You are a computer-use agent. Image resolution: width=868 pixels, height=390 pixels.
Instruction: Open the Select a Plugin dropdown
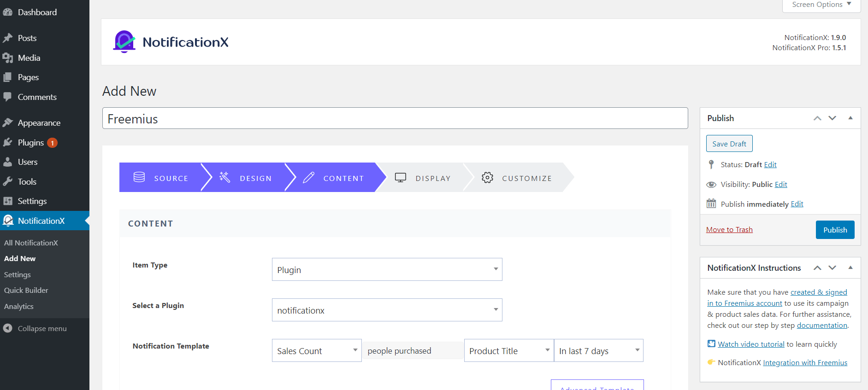tap(387, 310)
